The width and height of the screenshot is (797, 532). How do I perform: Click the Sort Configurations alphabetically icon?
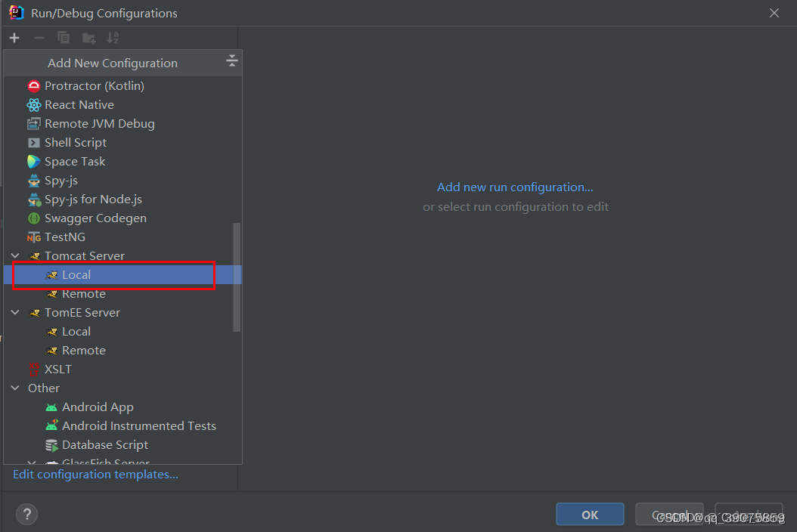click(x=113, y=38)
